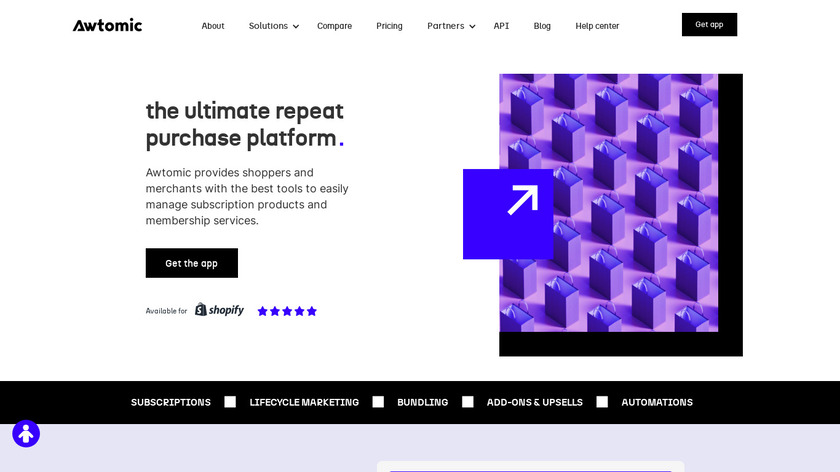
Task: Open the accessibility widget icon
Action: point(26,433)
